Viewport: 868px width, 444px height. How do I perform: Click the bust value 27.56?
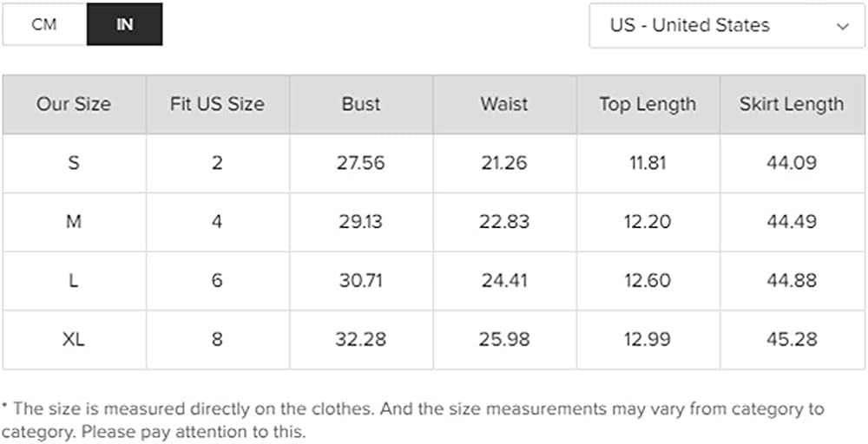(361, 163)
